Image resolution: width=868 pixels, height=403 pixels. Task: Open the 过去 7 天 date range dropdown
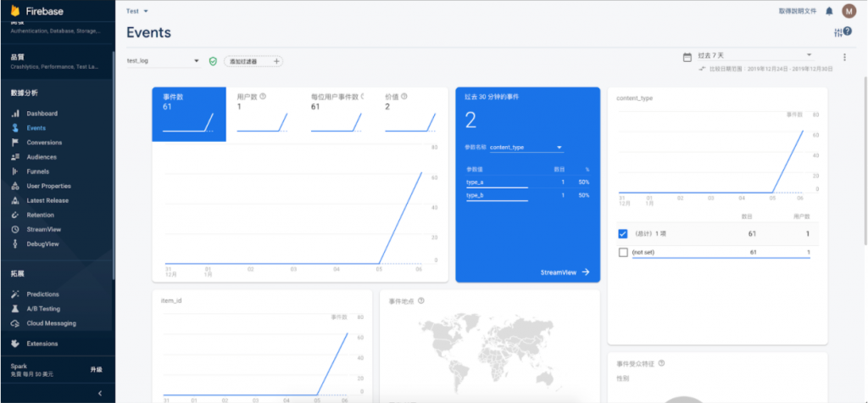(755, 55)
